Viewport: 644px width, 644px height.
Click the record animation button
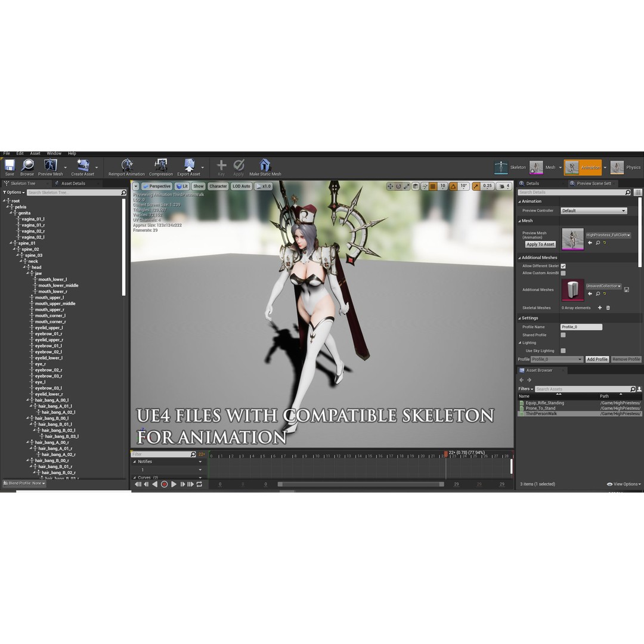pyautogui.click(x=165, y=484)
